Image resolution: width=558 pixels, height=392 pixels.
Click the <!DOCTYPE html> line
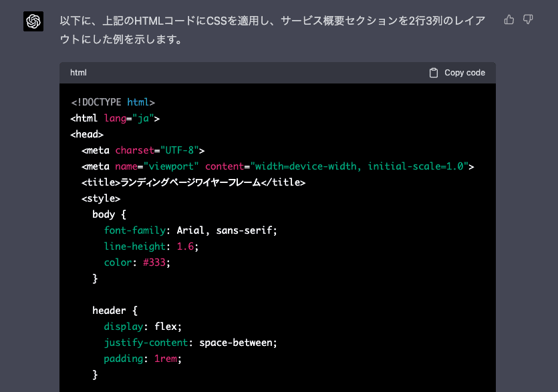[x=113, y=102]
